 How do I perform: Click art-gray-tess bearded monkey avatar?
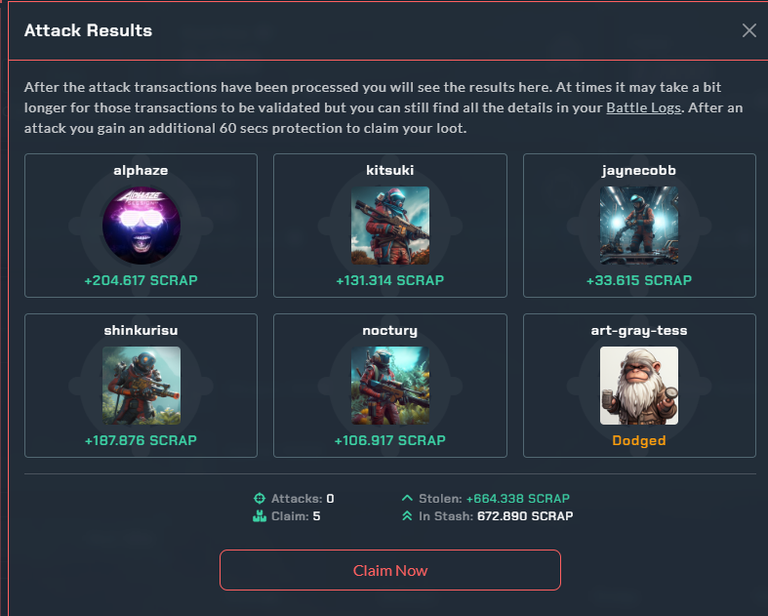click(x=639, y=385)
